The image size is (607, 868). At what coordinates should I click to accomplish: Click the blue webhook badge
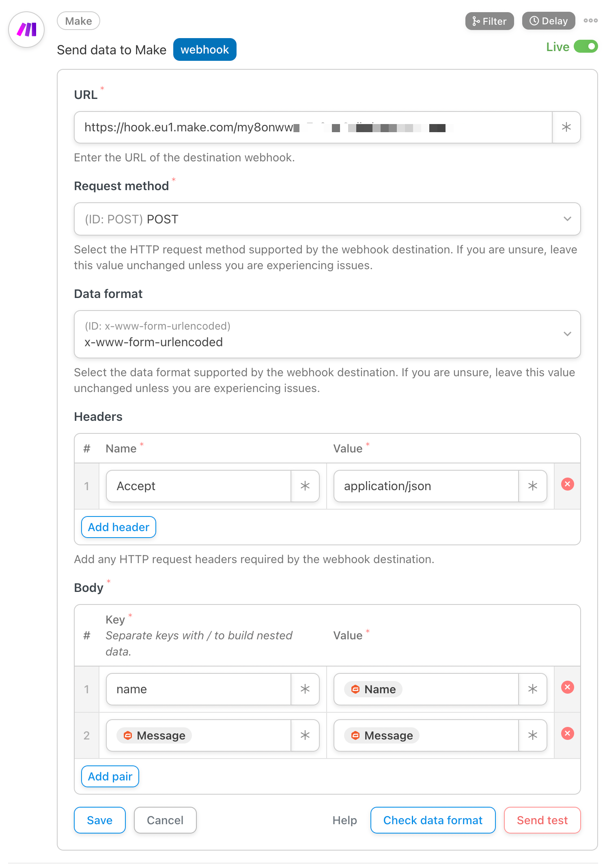(204, 49)
